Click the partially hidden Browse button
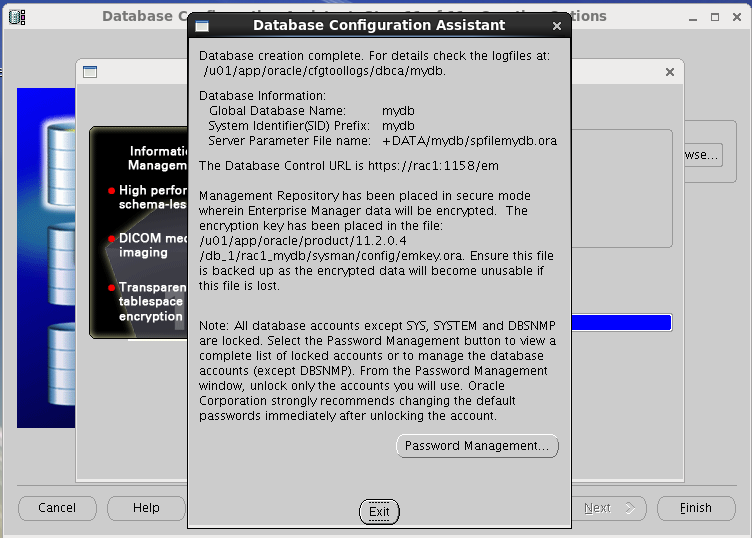The image size is (752, 538). [703, 155]
